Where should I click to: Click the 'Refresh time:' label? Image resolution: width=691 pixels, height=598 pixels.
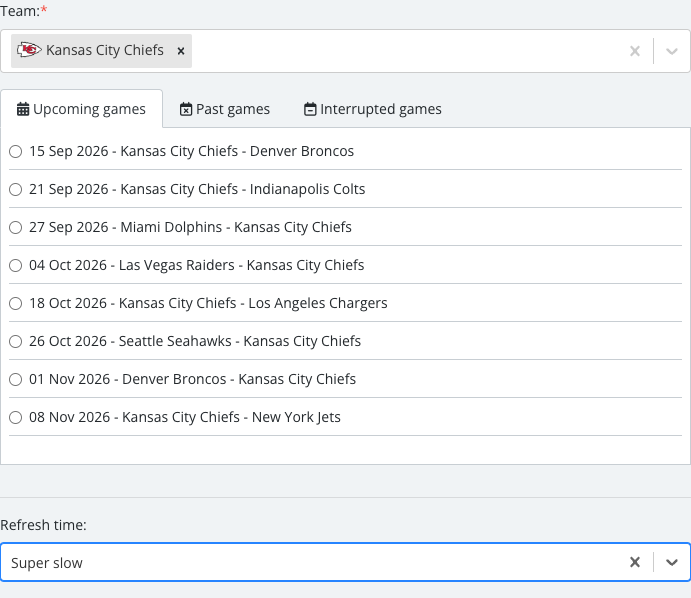tap(43, 525)
